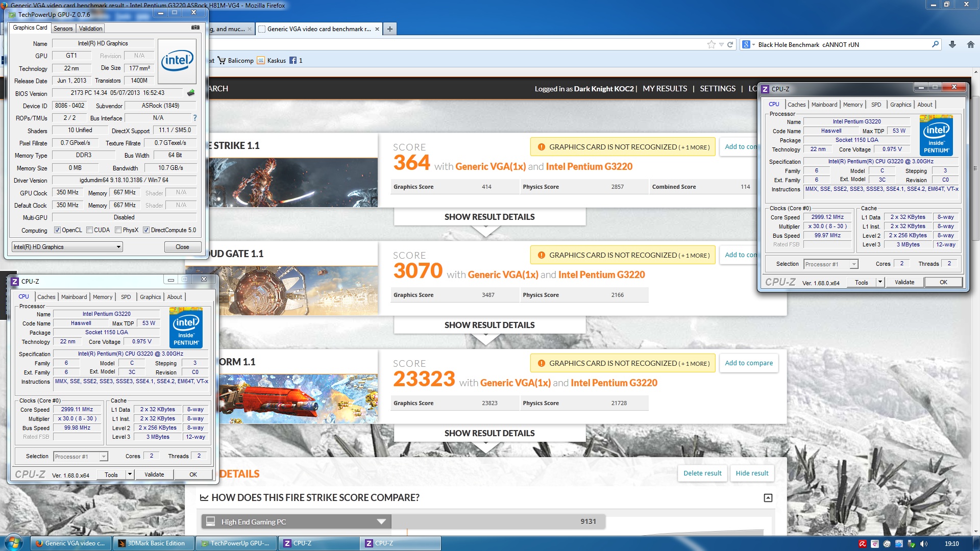Click the BIOS save chip icon in GPU-Z
Screen dimensions: 980x551
pyautogui.click(x=191, y=93)
